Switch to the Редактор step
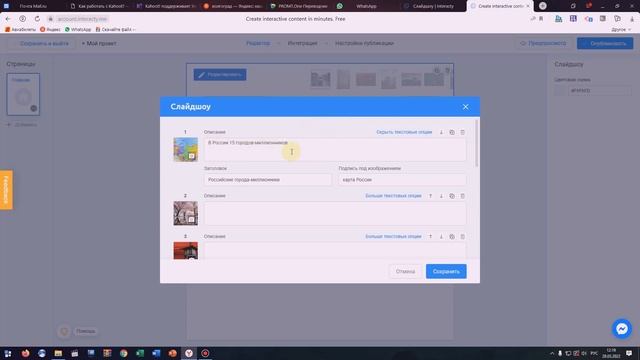Screen dimensions: 640x360 pos(258,43)
